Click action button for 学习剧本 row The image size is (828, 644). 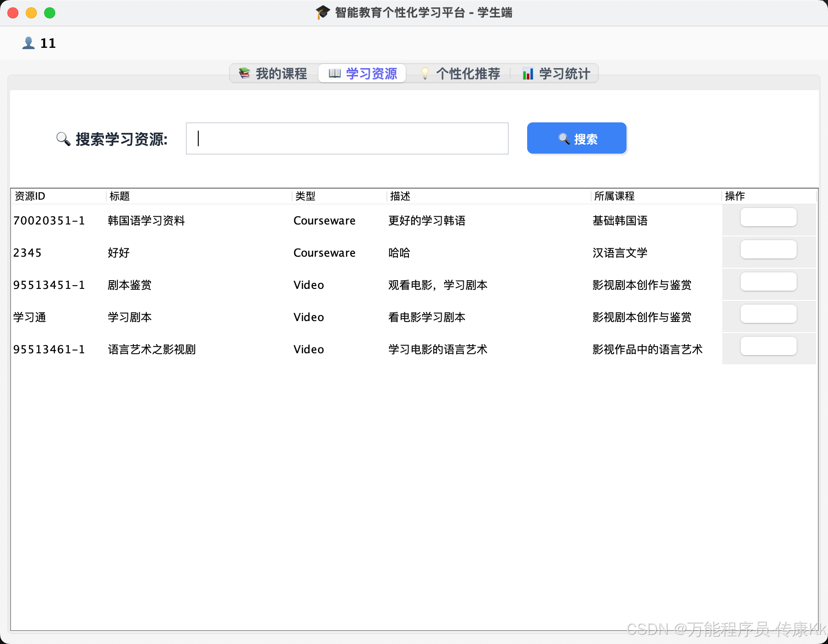[x=769, y=314]
